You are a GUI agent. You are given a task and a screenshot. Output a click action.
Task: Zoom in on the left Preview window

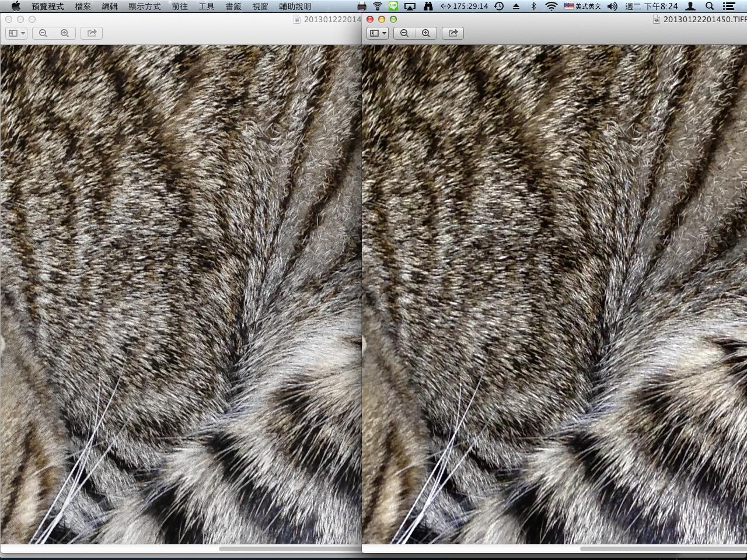[65, 33]
